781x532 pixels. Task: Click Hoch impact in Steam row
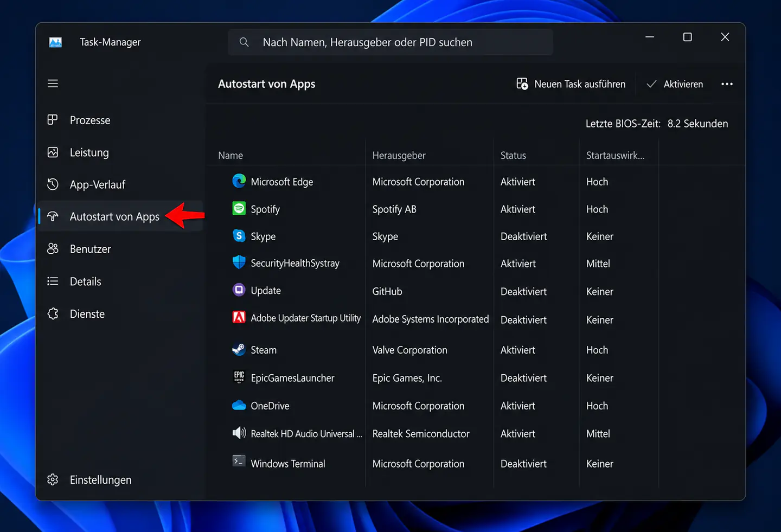tap(597, 350)
